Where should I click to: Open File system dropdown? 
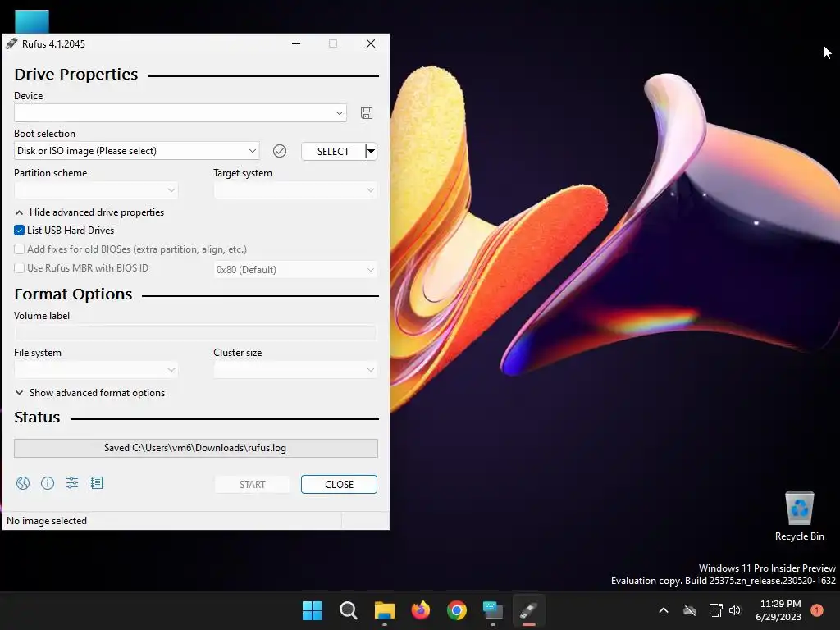96,370
